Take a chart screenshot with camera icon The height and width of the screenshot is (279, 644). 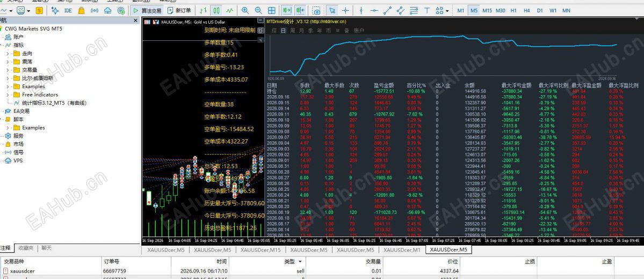click(316, 10)
